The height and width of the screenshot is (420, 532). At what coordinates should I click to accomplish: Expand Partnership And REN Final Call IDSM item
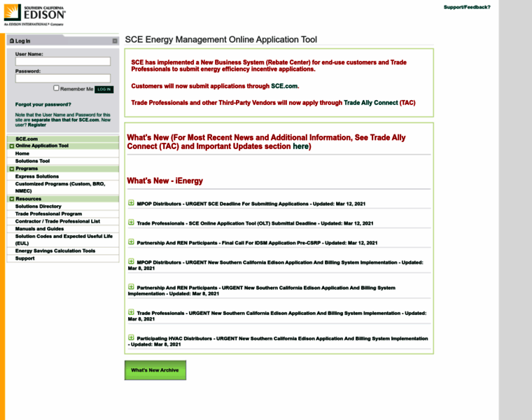click(x=131, y=242)
